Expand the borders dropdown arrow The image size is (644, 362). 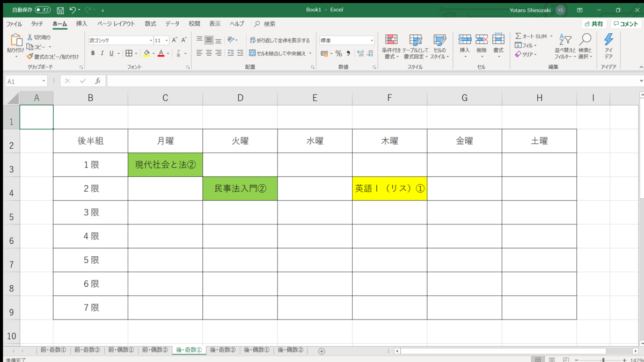(x=137, y=53)
